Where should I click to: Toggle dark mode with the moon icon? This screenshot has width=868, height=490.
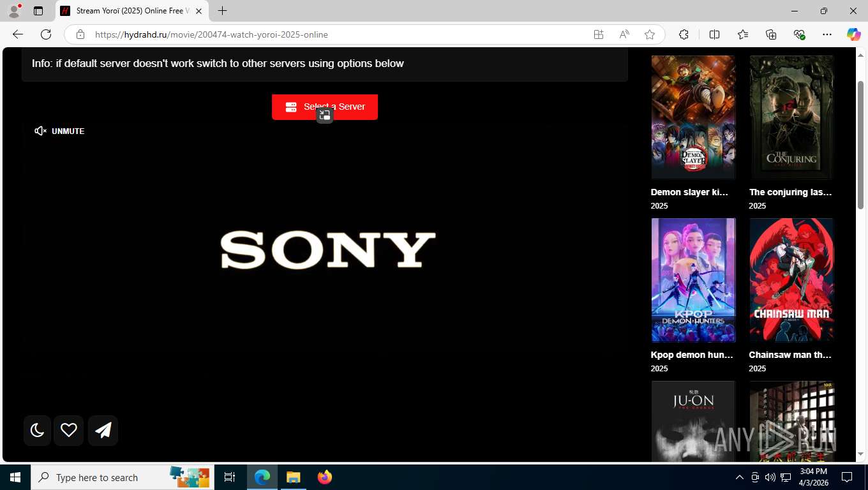pos(37,430)
